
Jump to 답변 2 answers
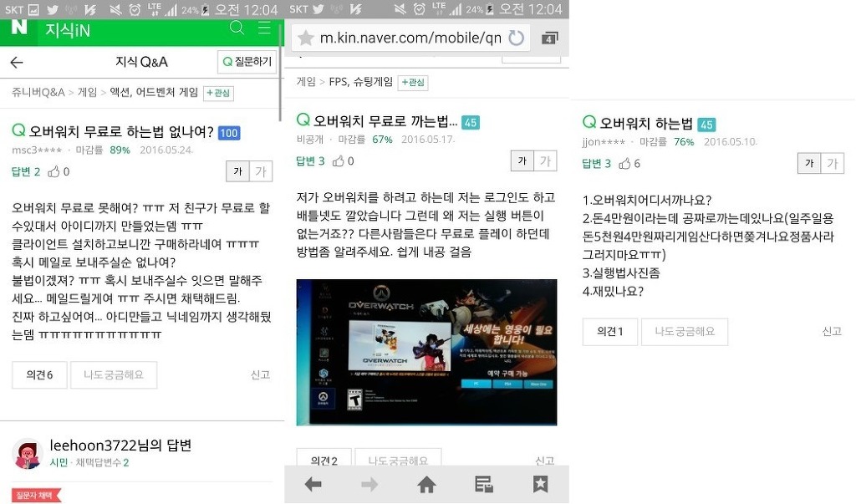coord(26,171)
